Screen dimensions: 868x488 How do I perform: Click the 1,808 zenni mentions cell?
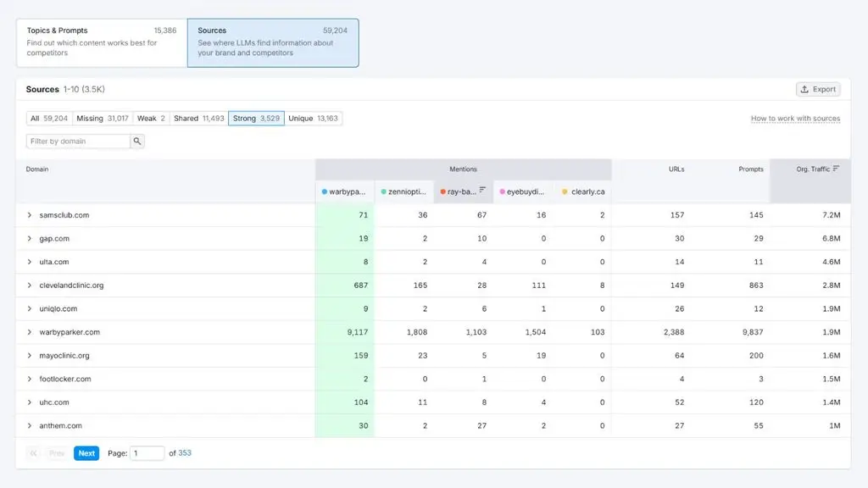click(417, 332)
